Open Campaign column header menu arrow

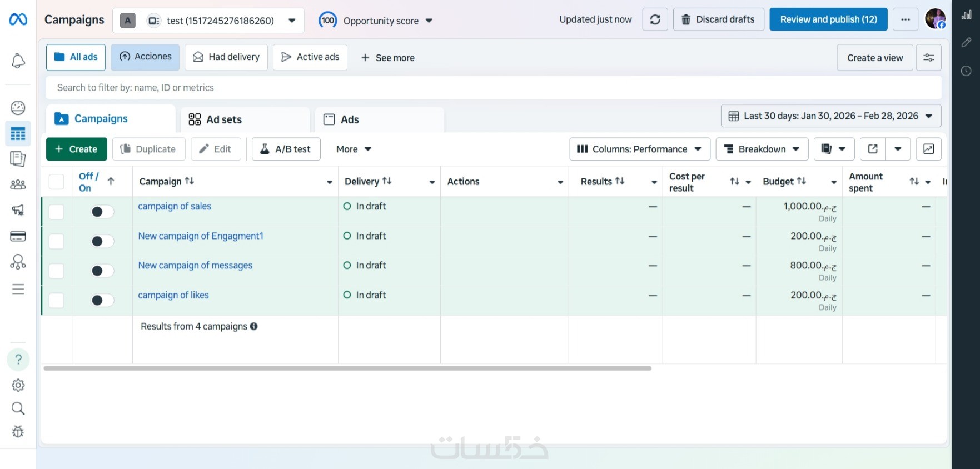pos(329,182)
